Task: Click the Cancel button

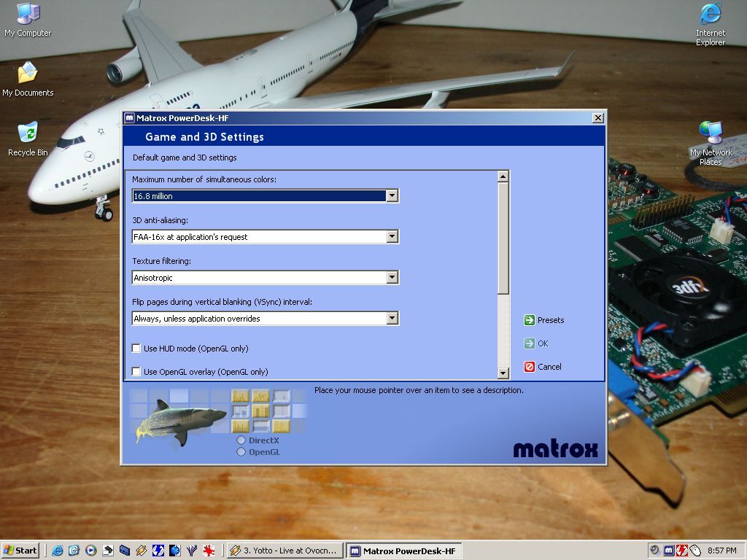Action: [543, 367]
